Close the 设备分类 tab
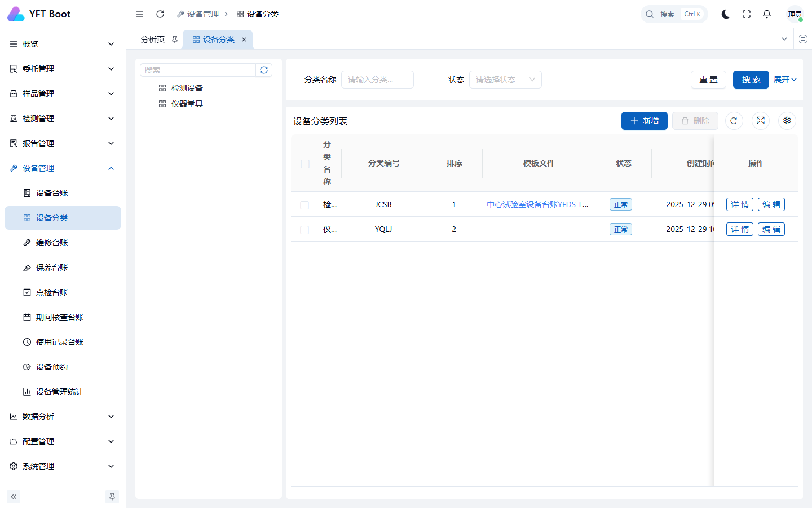Image resolution: width=812 pixels, height=508 pixels. (x=244, y=40)
